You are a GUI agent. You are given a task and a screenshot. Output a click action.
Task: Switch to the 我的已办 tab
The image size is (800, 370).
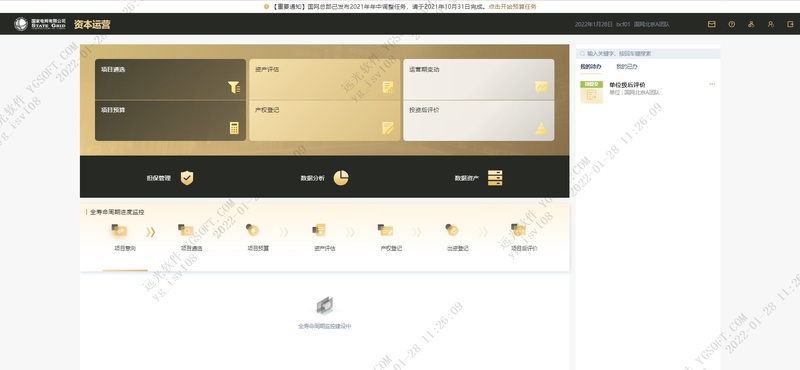(627, 67)
